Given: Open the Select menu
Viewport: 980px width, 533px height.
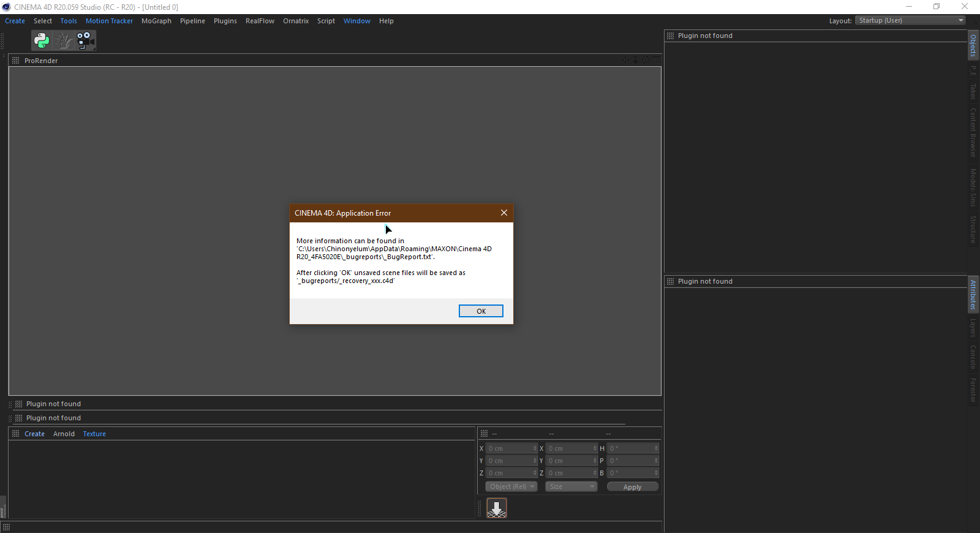Looking at the screenshot, I should pos(43,21).
